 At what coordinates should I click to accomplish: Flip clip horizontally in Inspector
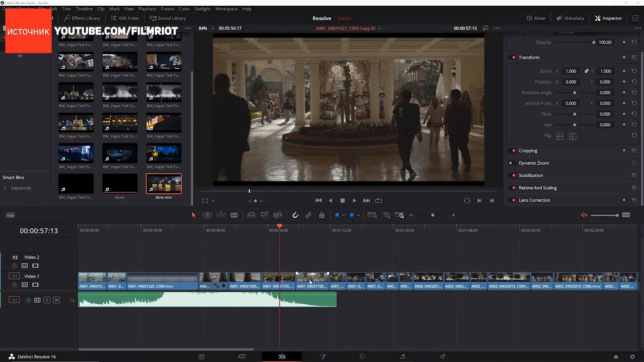pos(559,136)
